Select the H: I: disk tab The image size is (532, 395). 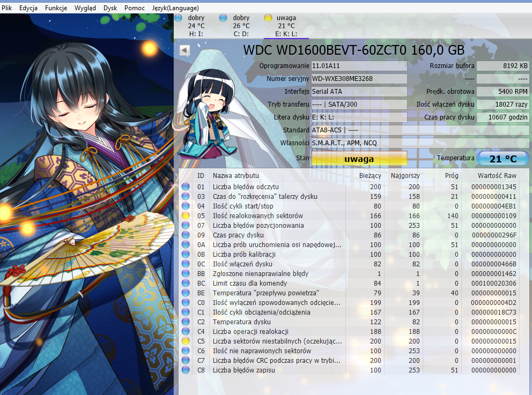pyautogui.click(x=196, y=26)
